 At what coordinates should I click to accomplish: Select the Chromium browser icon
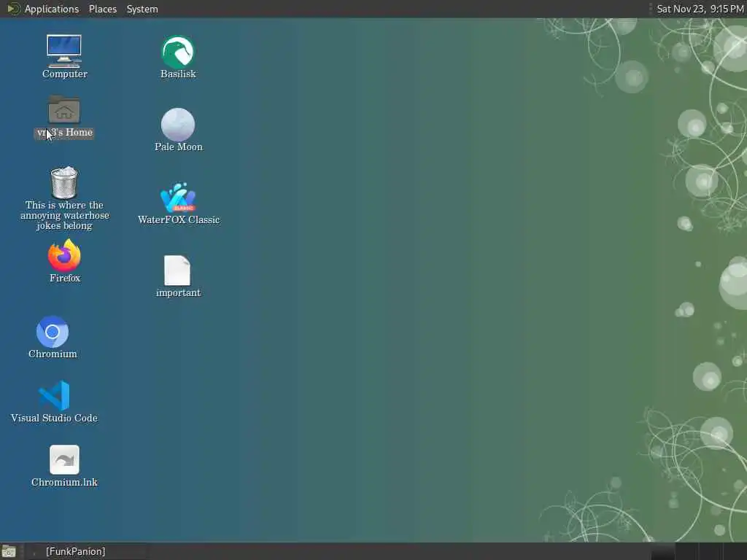[x=53, y=332]
